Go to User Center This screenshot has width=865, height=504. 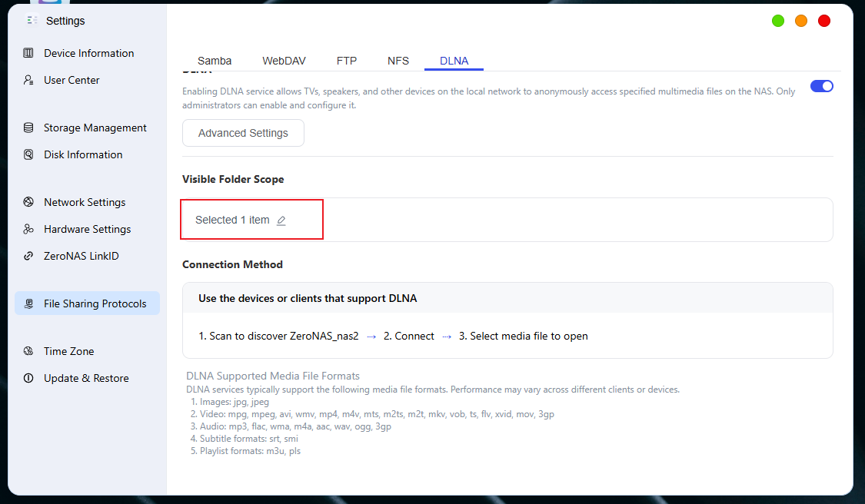72,80
